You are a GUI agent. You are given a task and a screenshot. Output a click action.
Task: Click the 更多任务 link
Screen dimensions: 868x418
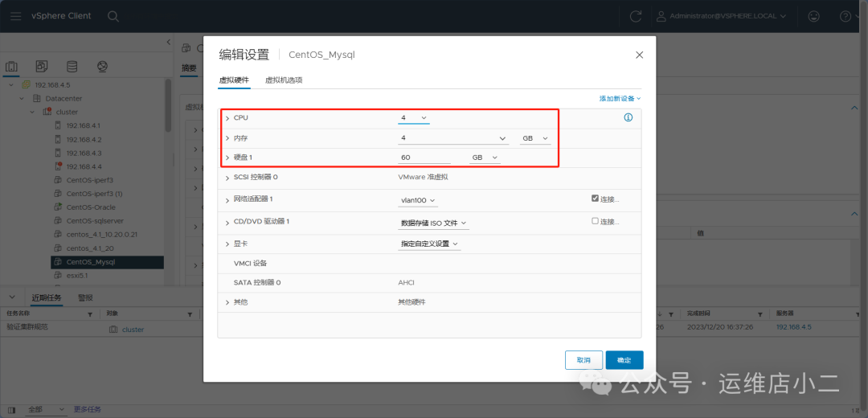[88, 410]
